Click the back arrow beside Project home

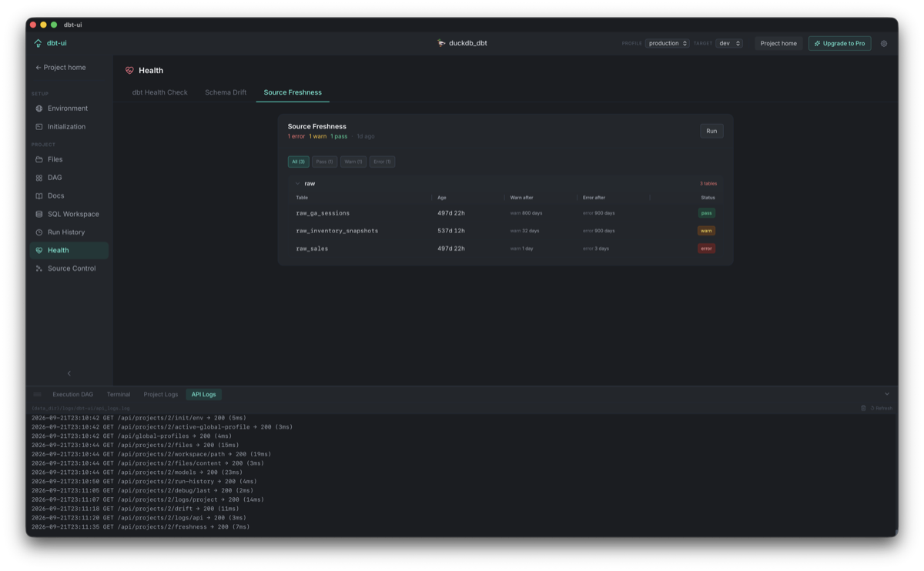(38, 68)
